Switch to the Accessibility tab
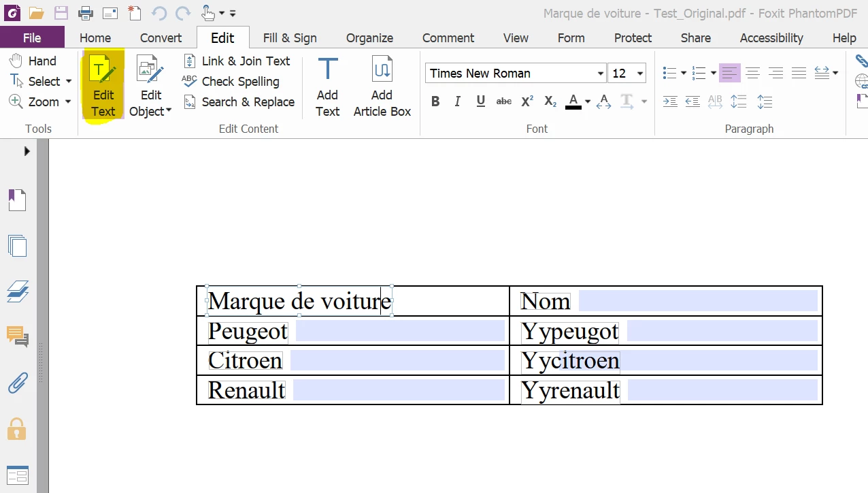868x493 pixels. tap(771, 37)
